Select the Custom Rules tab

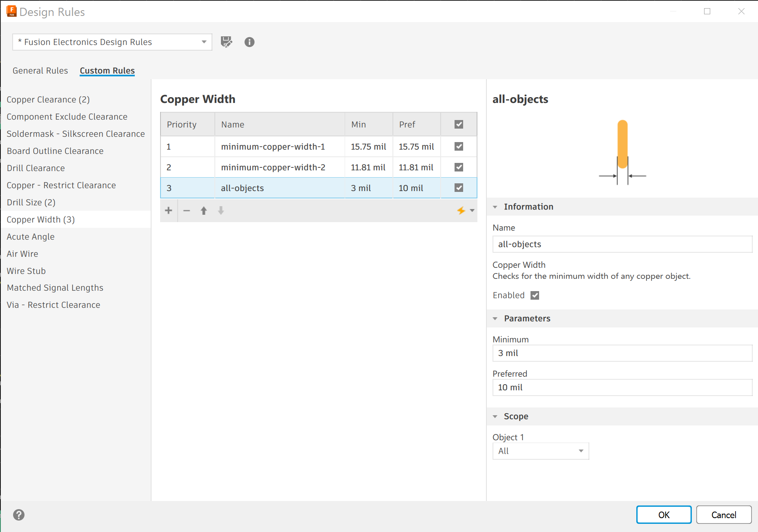[107, 71]
